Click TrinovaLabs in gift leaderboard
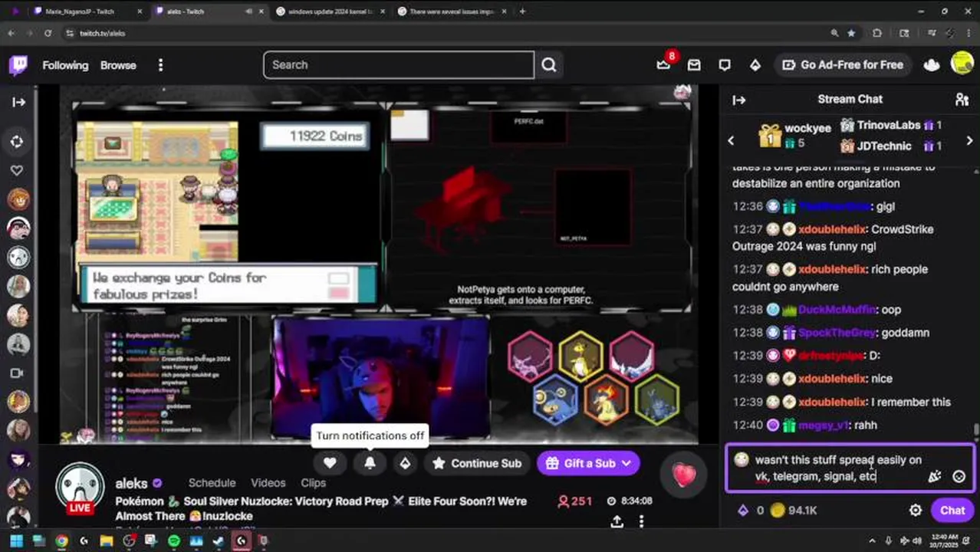 tap(890, 125)
